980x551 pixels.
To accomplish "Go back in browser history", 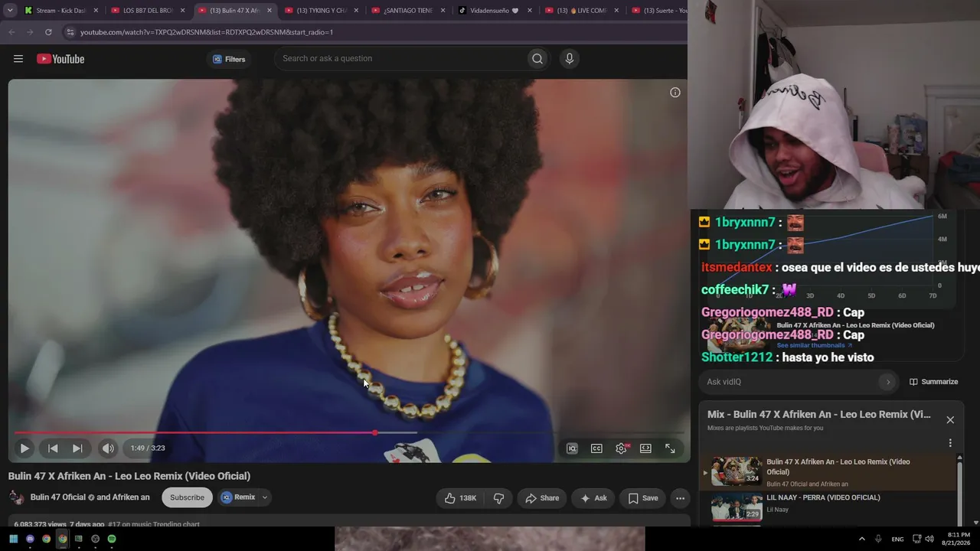I will (11, 32).
